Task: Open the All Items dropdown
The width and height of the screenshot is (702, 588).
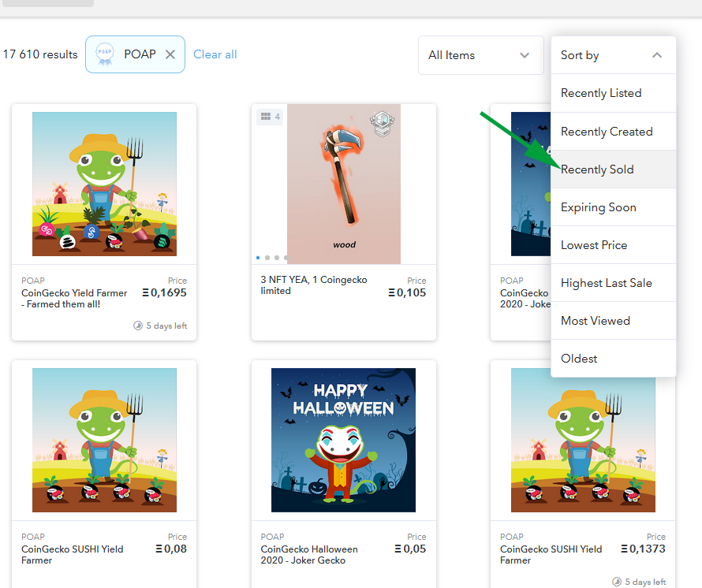Action: coord(480,55)
